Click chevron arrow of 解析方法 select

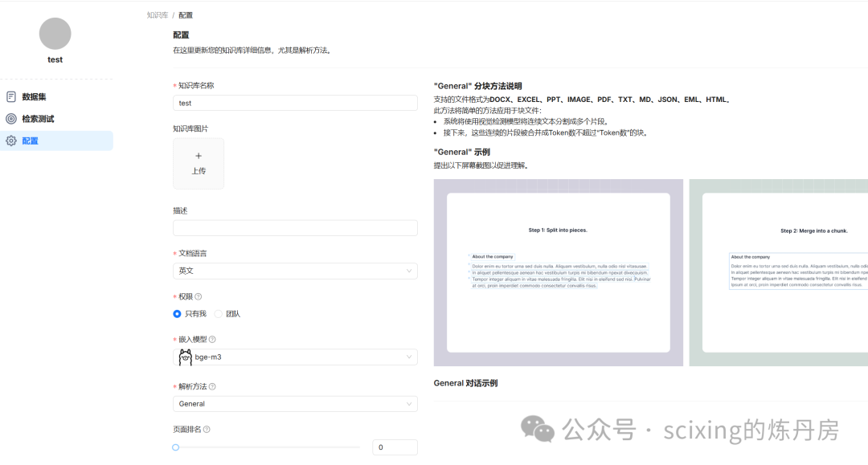[x=409, y=404]
